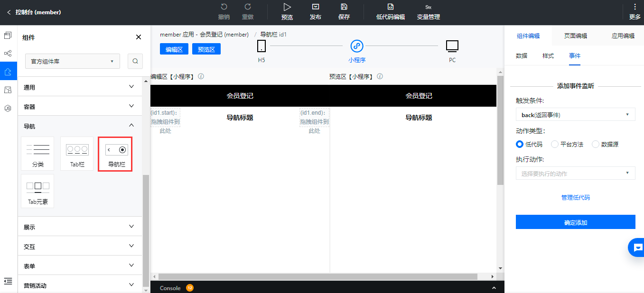
Task: Click the canvas vertical scrollbar
Action: 500,130
